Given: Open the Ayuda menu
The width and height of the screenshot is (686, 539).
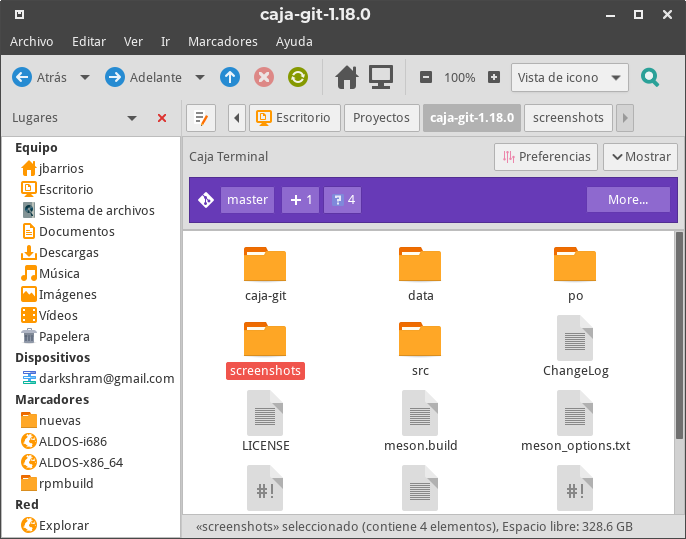Looking at the screenshot, I should 294,42.
